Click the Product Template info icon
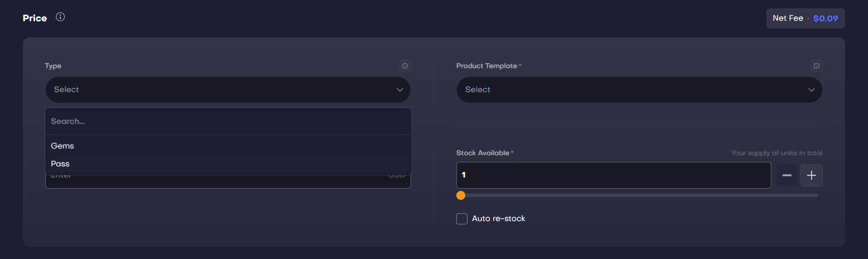This screenshot has width=868, height=259. pos(816,66)
